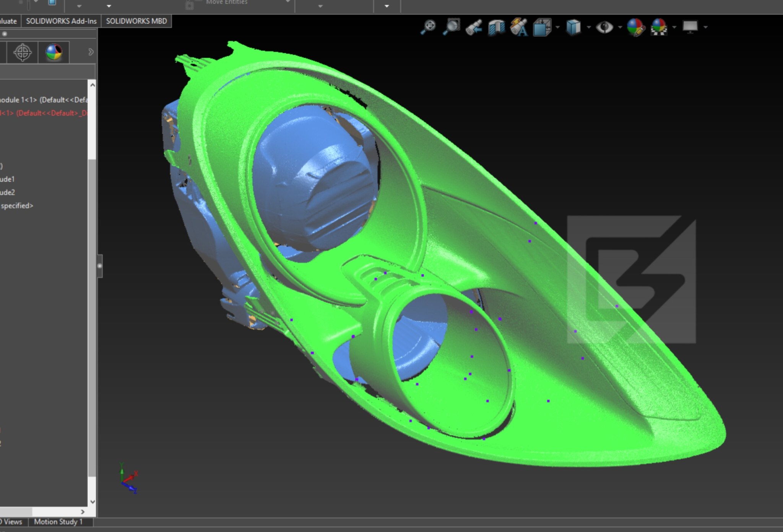The width and height of the screenshot is (783, 532).
Task: Select the red <1> (Default<<Default> tree item
Action: tap(44, 113)
